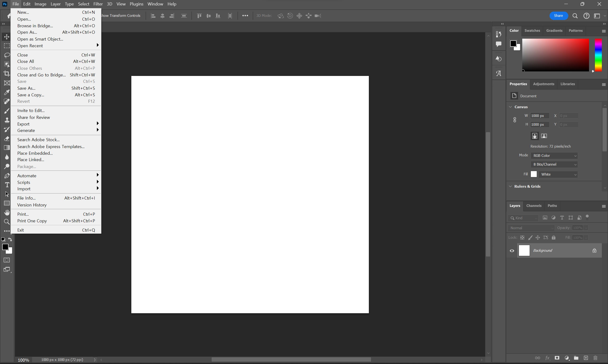Collapse the Rulers & Grids section
Viewport: 608px width, 364px height.
click(511, 187)
